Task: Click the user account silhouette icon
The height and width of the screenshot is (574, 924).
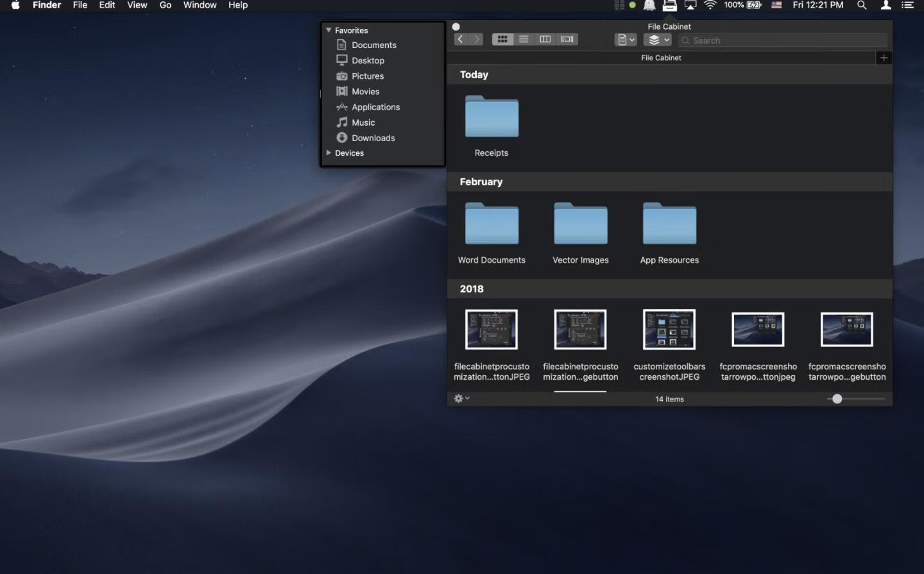Action: tap(886, 5)
